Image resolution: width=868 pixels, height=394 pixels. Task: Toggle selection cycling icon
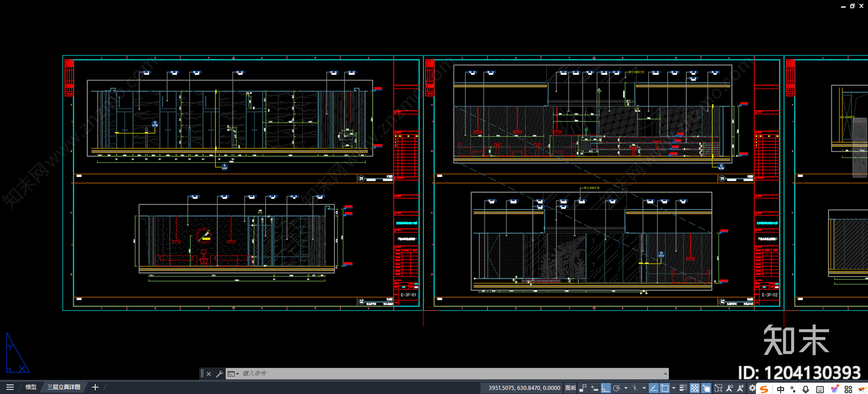click(706, 388)
